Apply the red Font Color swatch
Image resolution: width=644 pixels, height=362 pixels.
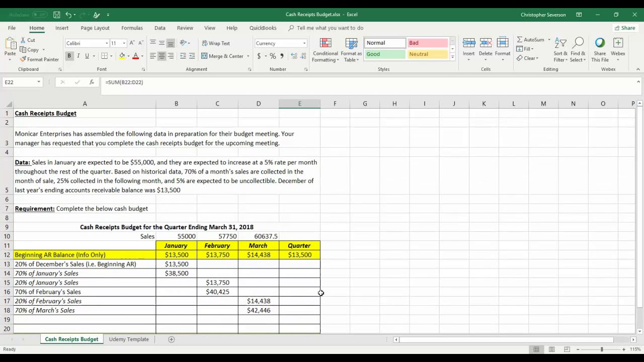(x=135, y=56)
